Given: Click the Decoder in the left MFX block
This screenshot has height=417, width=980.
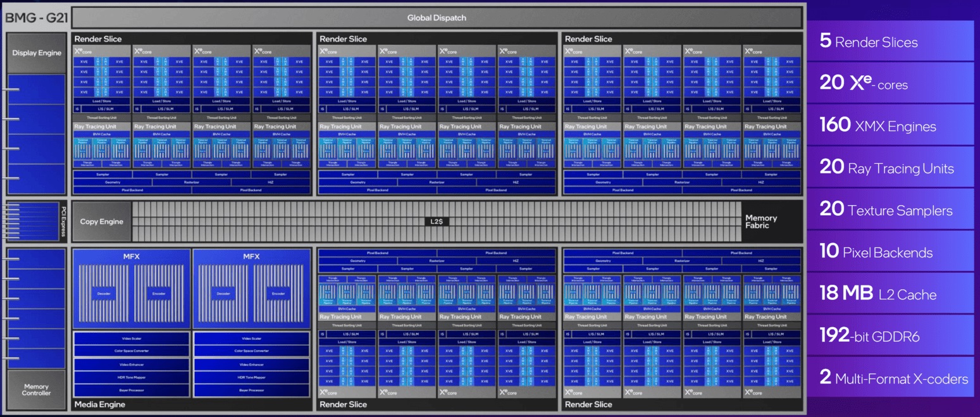Looking at the screenshot, I should coord(103,294).
